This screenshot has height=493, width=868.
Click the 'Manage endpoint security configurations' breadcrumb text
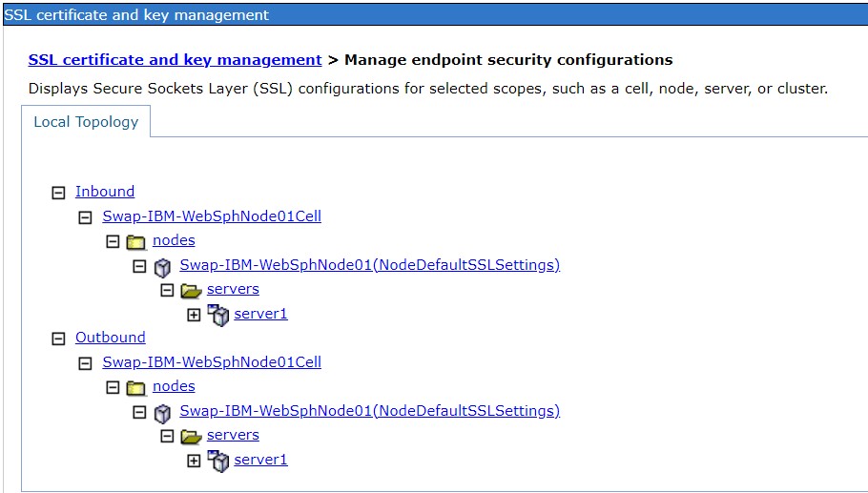coord(508,60)
